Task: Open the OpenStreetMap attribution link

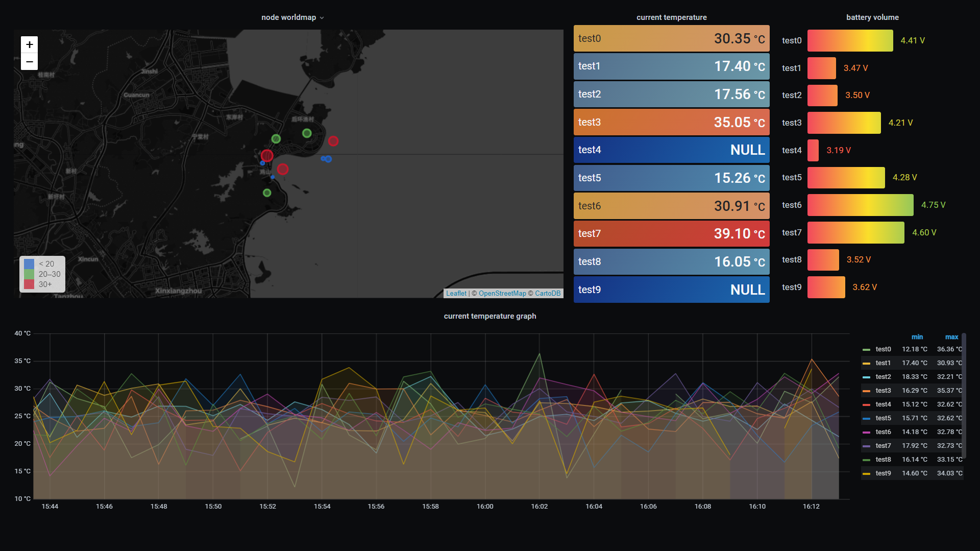Action: pos(502,293)
